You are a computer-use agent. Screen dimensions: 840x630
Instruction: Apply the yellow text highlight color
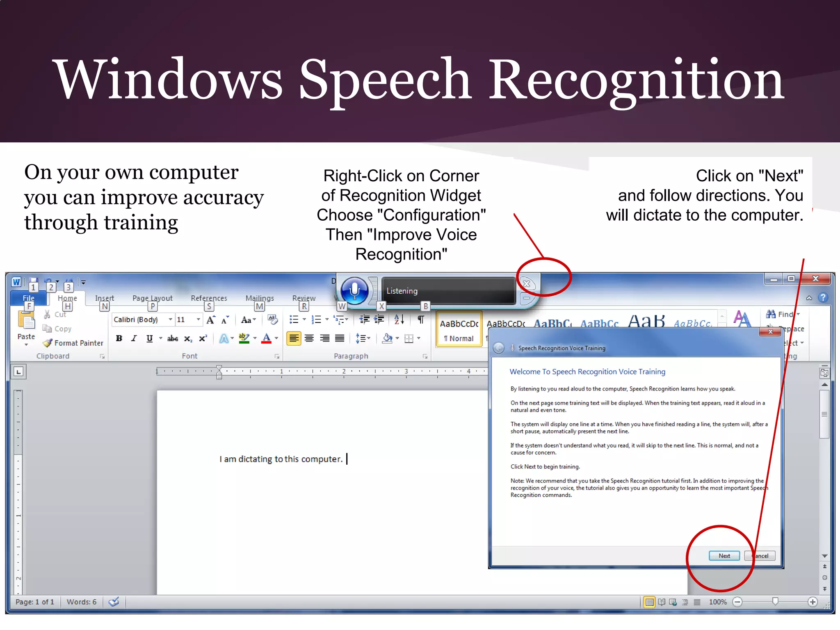point(244,338)
